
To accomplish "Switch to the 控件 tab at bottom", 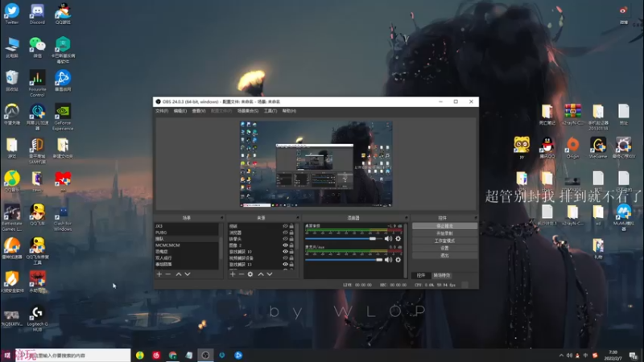I will pyautogui.click(x=421, y=275).
